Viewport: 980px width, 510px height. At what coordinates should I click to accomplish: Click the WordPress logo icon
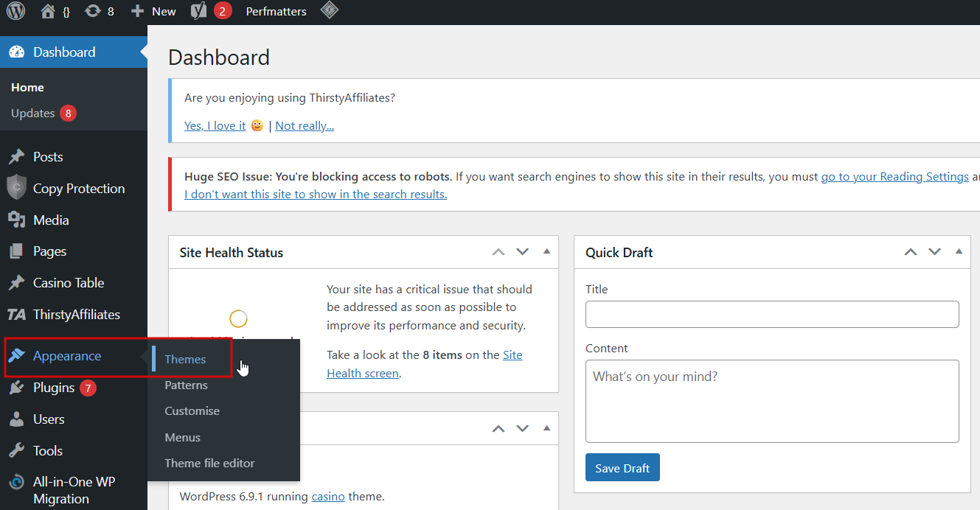tap(15, 11)
